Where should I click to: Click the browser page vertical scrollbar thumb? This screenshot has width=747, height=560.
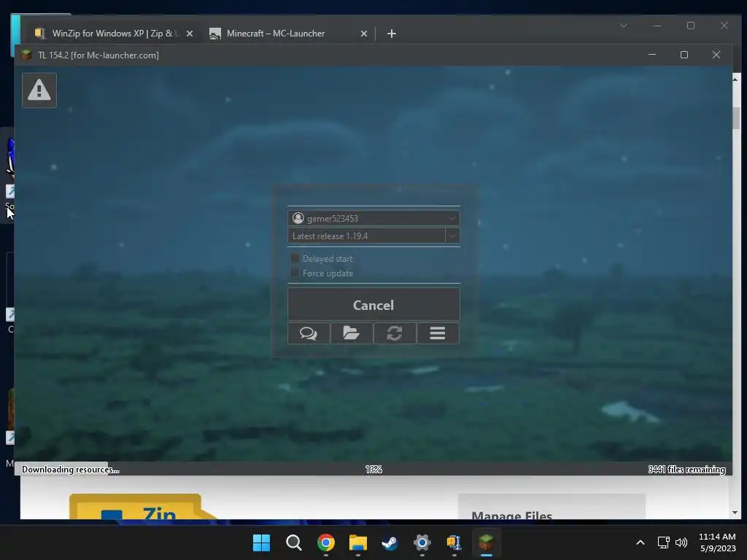coord(736,118)
